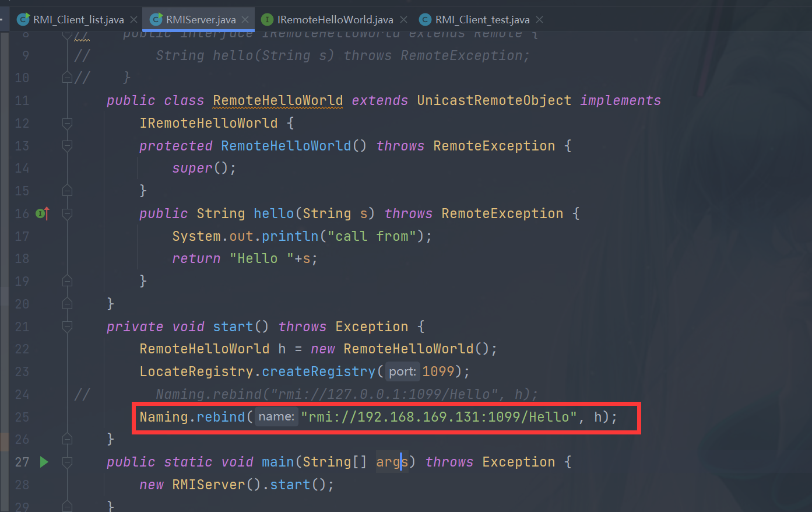Click RemoteException on line 16

pos(502,213)
